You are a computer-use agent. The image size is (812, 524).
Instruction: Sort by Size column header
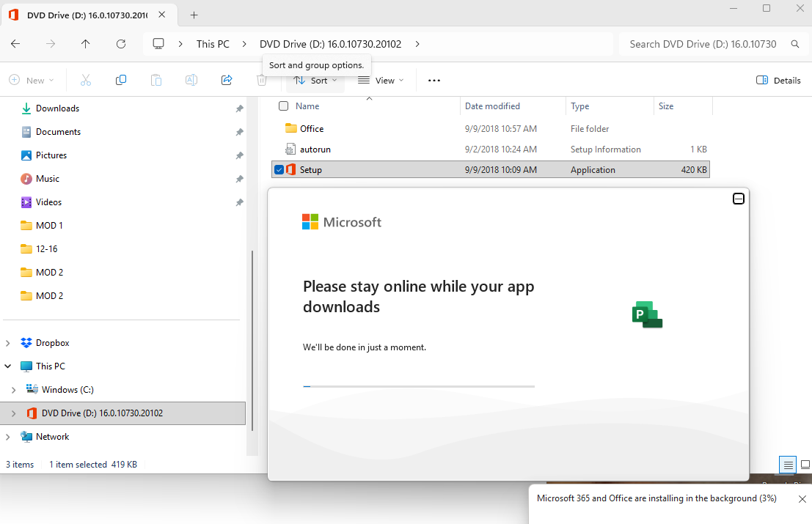[x=666, y=106]
